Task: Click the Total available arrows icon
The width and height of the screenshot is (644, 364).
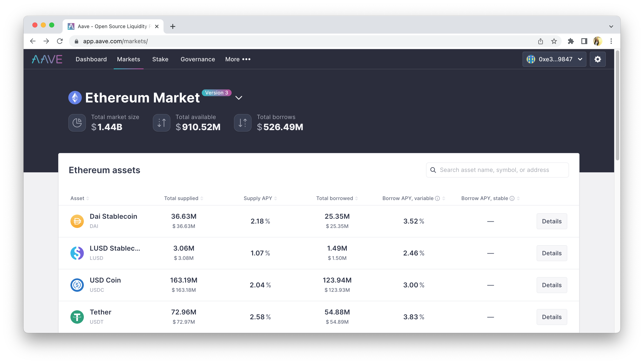Action: (x=161, y=123)
